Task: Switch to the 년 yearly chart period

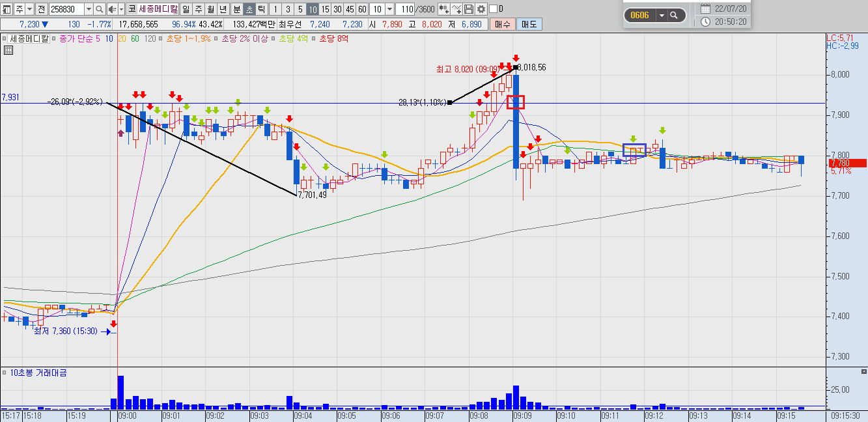Action: [223, 9]
